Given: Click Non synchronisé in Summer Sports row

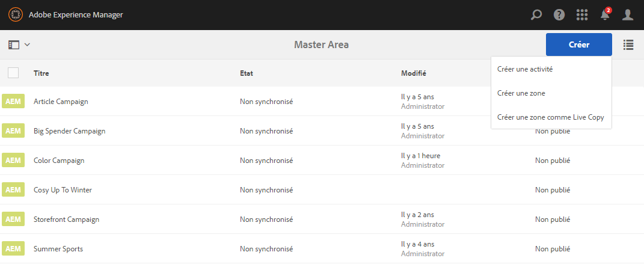Looking at the screenshot, I should [266, 249].
